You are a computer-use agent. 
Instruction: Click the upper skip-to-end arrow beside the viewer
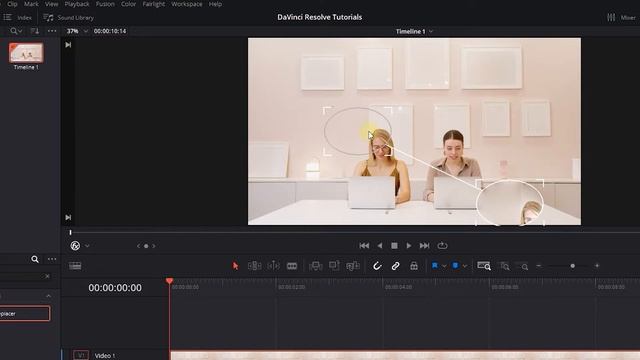[68, 45]
